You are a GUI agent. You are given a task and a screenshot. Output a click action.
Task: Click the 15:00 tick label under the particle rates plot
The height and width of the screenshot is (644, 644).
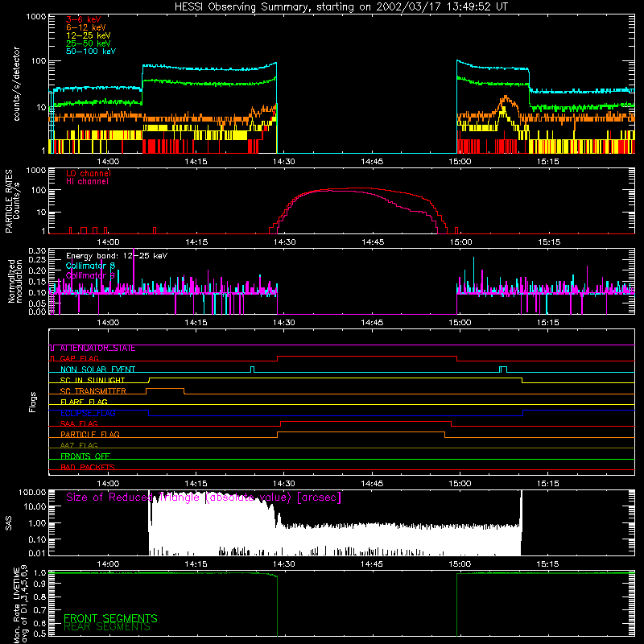pos(460,242)
